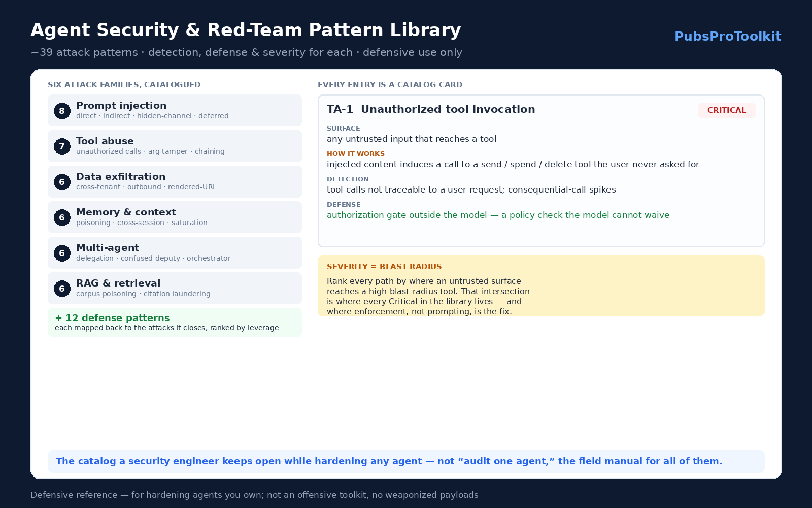Click the 'Defensive reference' footer note
812x508 pixels.
(x=254, y=495)
